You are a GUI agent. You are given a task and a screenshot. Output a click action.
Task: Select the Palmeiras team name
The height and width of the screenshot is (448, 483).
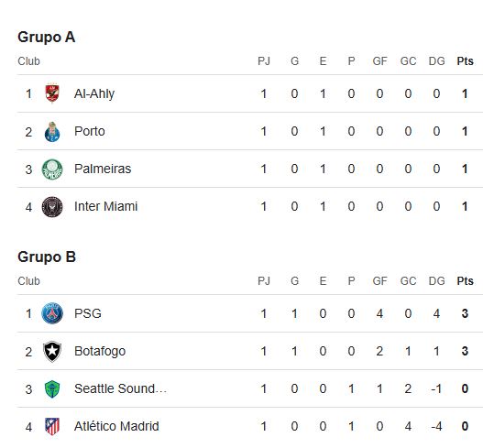103,169
